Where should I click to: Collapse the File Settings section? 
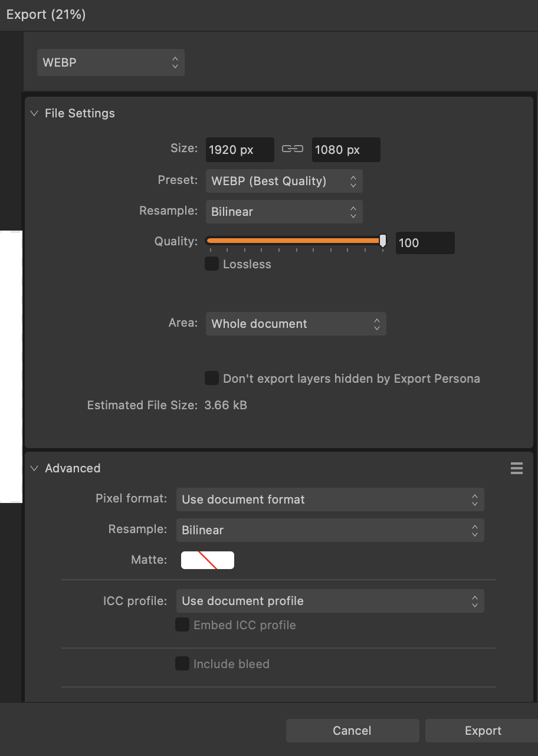click(x=34, y=113)
